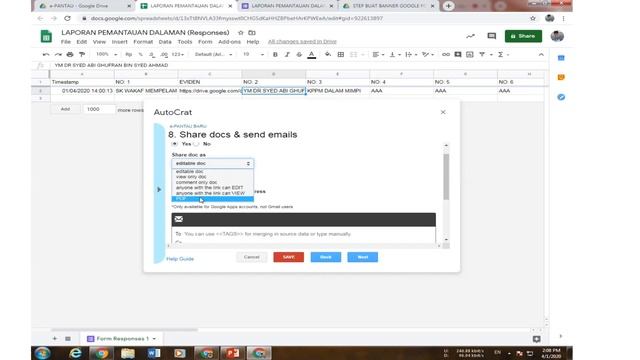The height and width of the screenshot is (360, 640).
Task: Move the spreadsheet to a folder
Action: [252, 33]
